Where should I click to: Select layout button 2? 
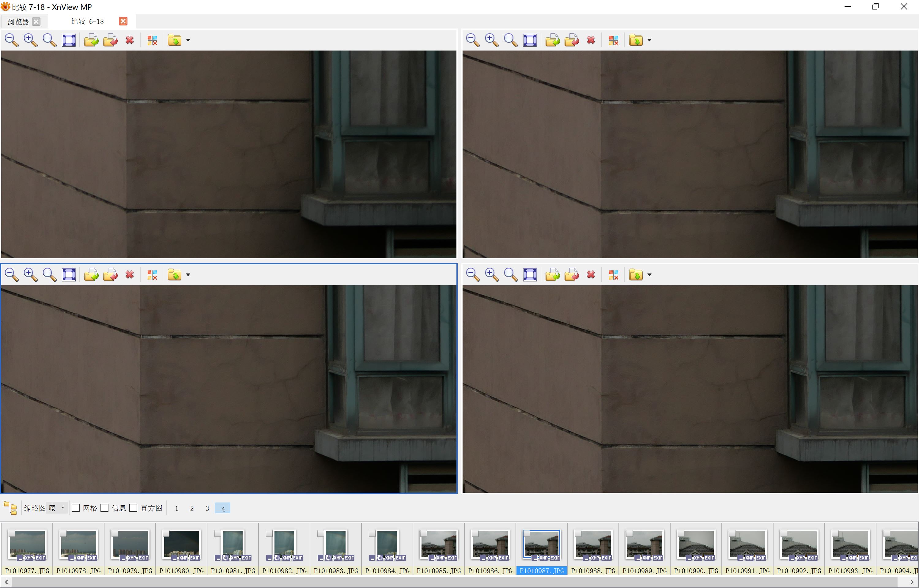point(192,508)
